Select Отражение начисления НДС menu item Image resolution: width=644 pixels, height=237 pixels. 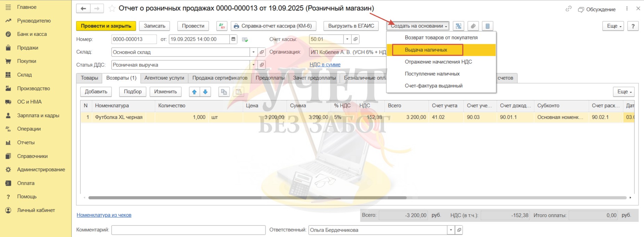click(441, 62)
